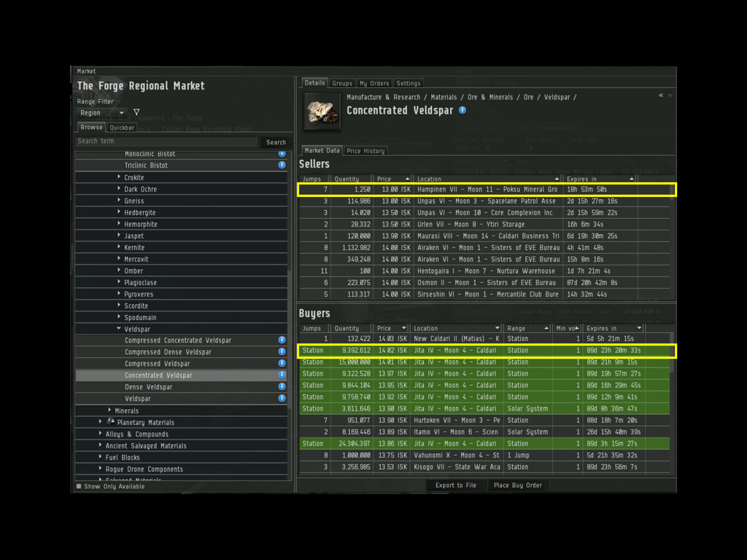
Task: Switch to the Browse tab
Action: coord(91,127)
